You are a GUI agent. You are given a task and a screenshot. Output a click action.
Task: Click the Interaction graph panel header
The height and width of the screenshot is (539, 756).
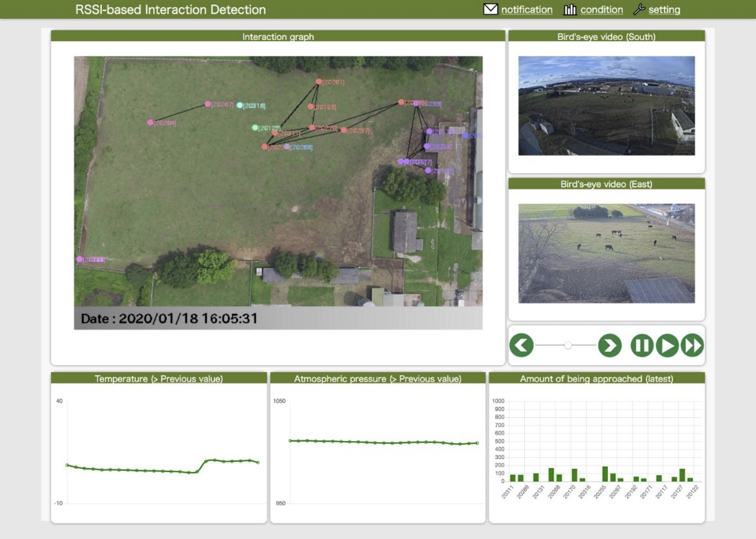[278, 36]
